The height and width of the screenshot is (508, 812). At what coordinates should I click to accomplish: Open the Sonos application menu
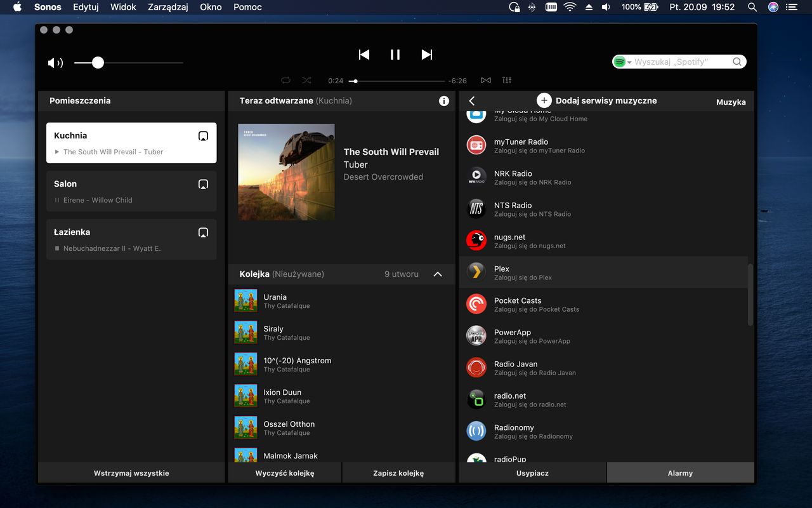48,7
